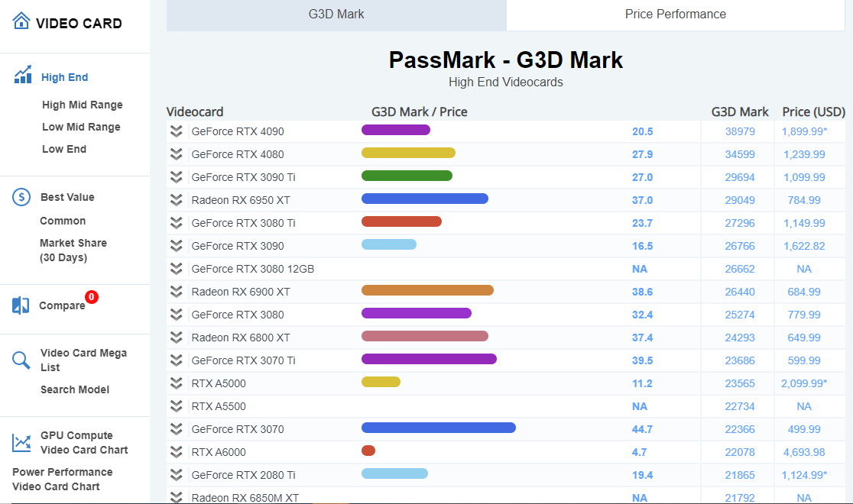Expand the GeForce RTX 3080 Ti row

point(176,222)
